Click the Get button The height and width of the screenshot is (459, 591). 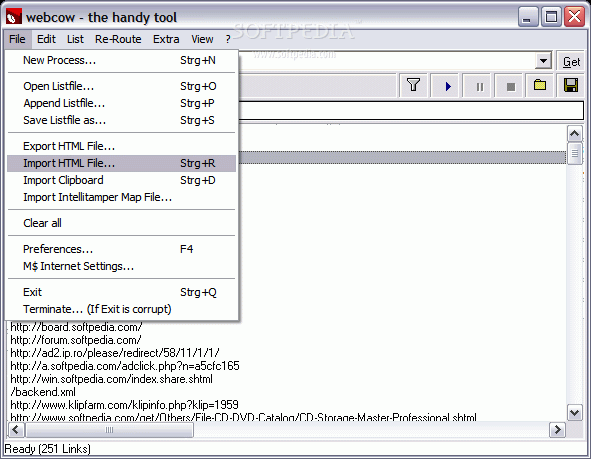[571, 61]
